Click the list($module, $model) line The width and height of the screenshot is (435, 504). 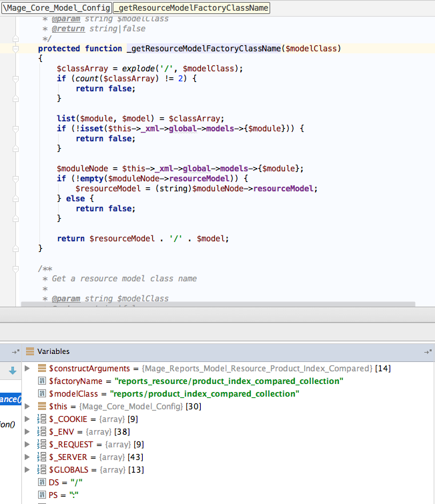pyautogui.click(x=140, y=118)
